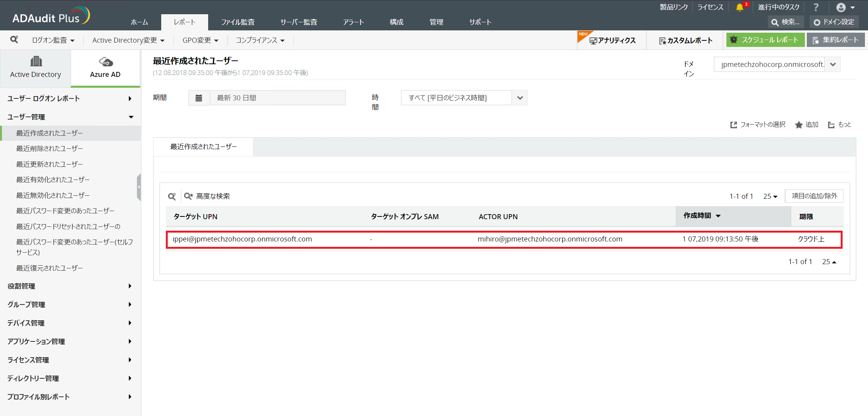Open the user account avatar menu
The height and width of the screenshot is (416, 868).
(x=845, y=7)
